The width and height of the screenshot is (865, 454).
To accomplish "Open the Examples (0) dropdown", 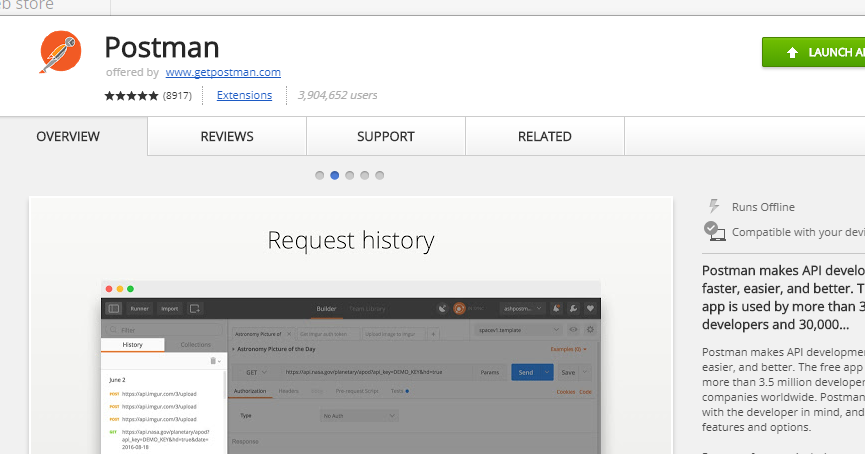I will pyautogui.click(x=568, y=349).
